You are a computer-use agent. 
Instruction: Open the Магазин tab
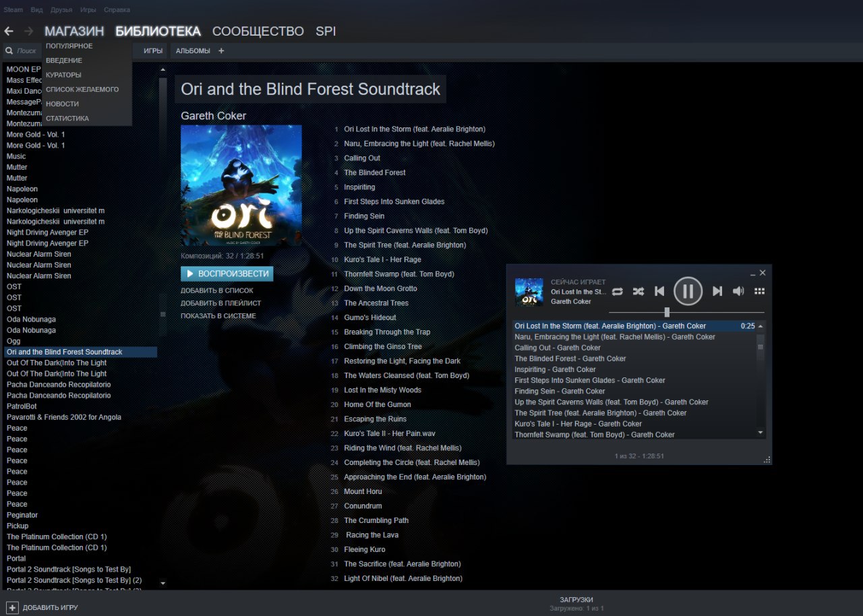74,31
